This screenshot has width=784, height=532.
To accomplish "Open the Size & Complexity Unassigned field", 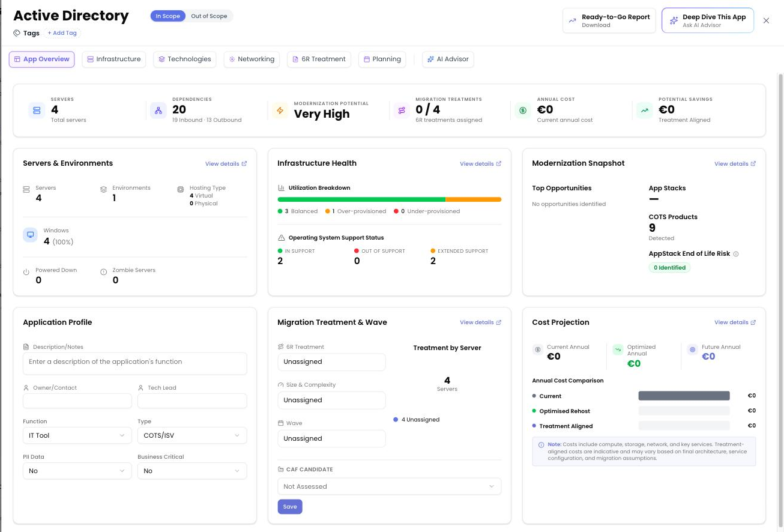I will (x=331, y=401).
